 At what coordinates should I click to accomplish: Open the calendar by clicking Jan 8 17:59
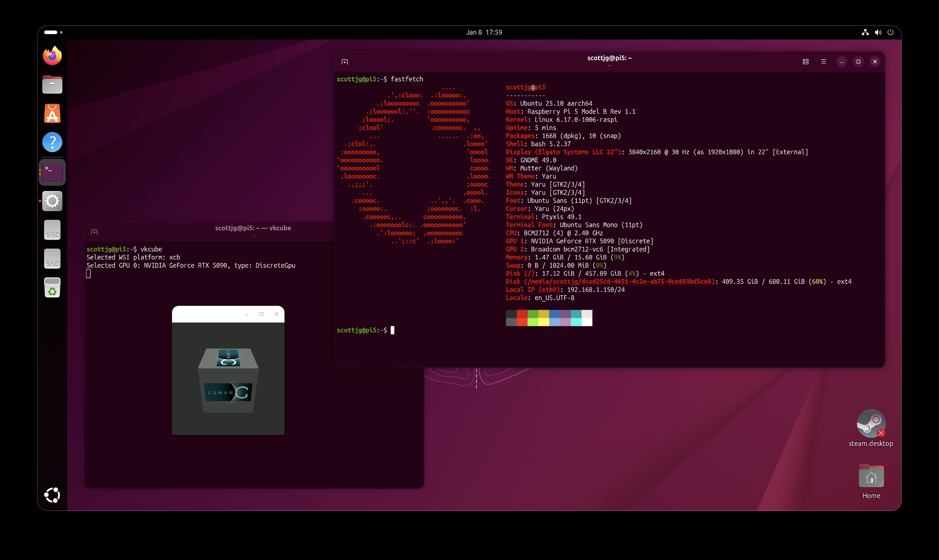[484, 32]
